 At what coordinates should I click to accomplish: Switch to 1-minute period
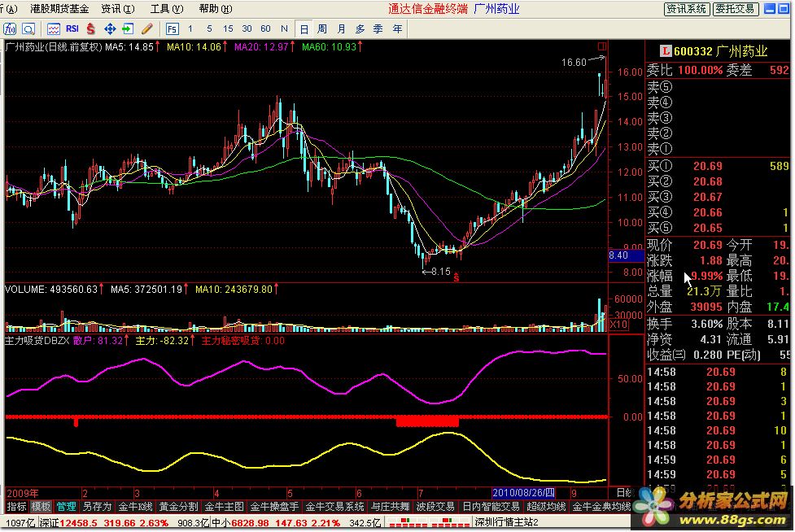click(190, 29)
